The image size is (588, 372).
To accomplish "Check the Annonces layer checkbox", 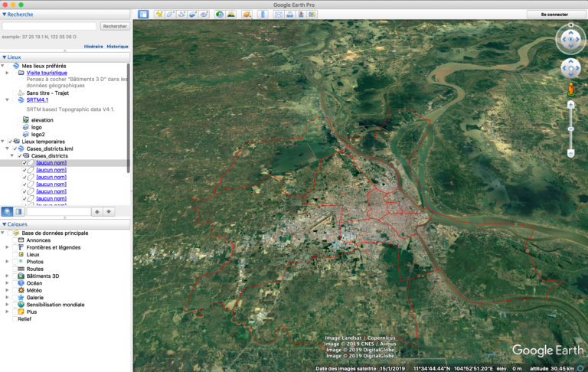I will pos(15,240).
